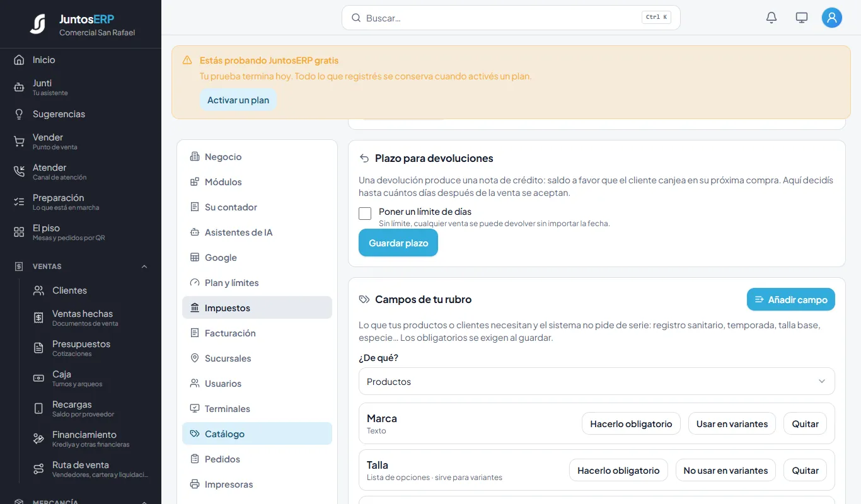Click Guardar plazo button
The height and width of the screenshot is (504, 861).
point(398,243)
